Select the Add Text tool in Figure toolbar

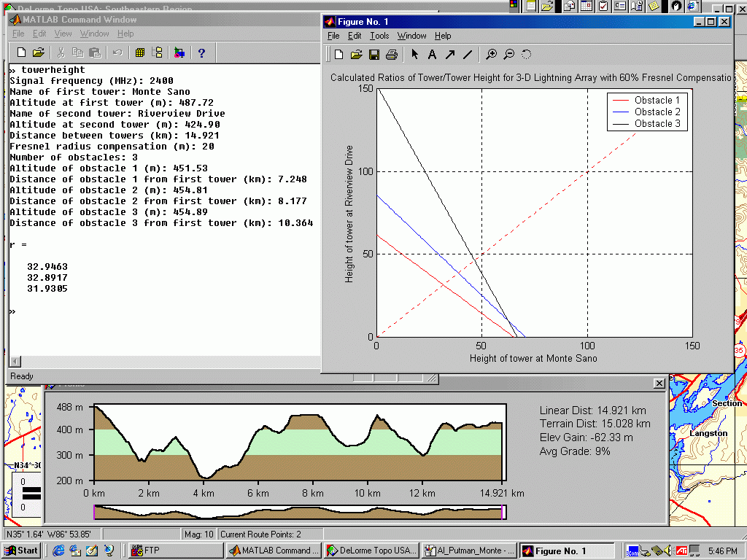pyautogui.click(x=432, y=54)
